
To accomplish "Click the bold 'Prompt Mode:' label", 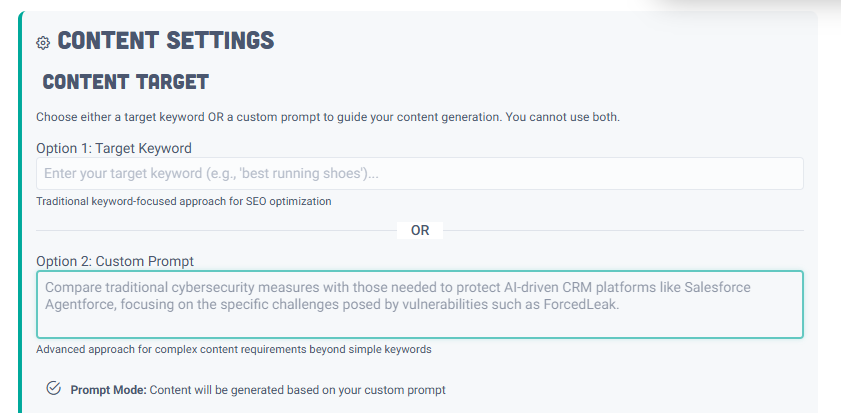I will (x=108, y=390).
